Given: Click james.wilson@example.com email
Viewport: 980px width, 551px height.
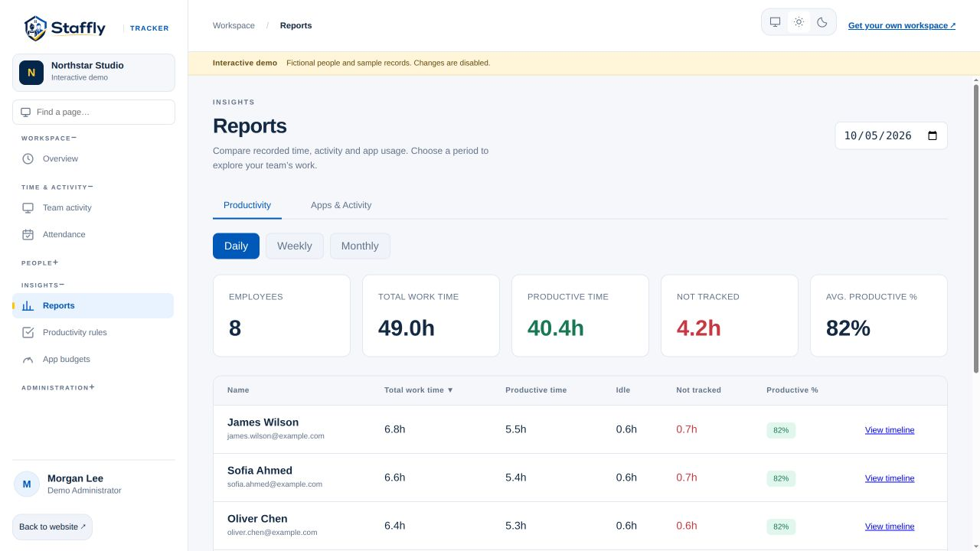Looking at the screenshot, I should point(276,436).
